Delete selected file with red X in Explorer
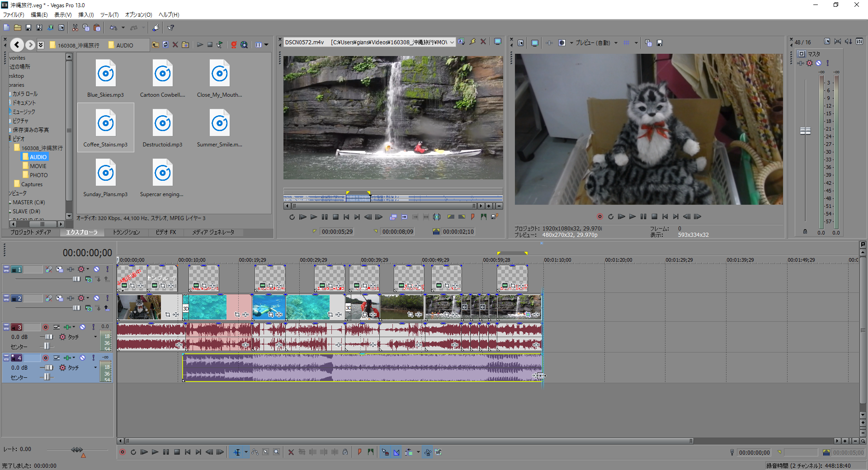 [175, 45]
